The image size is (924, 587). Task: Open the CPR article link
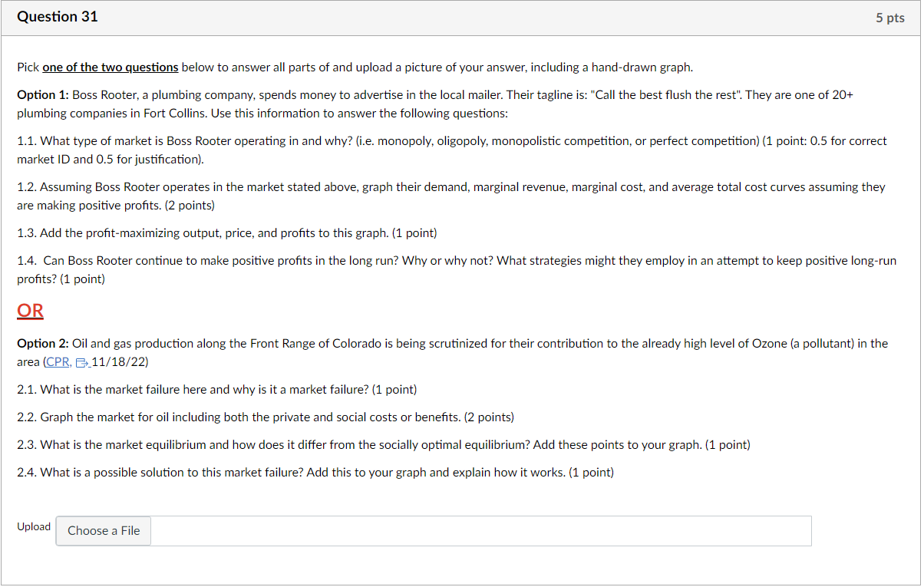[56, 361]
